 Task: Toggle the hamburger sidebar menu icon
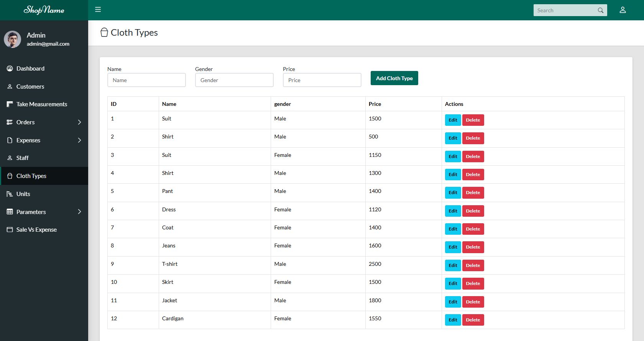pyautogui.click(x=98, y=10)
